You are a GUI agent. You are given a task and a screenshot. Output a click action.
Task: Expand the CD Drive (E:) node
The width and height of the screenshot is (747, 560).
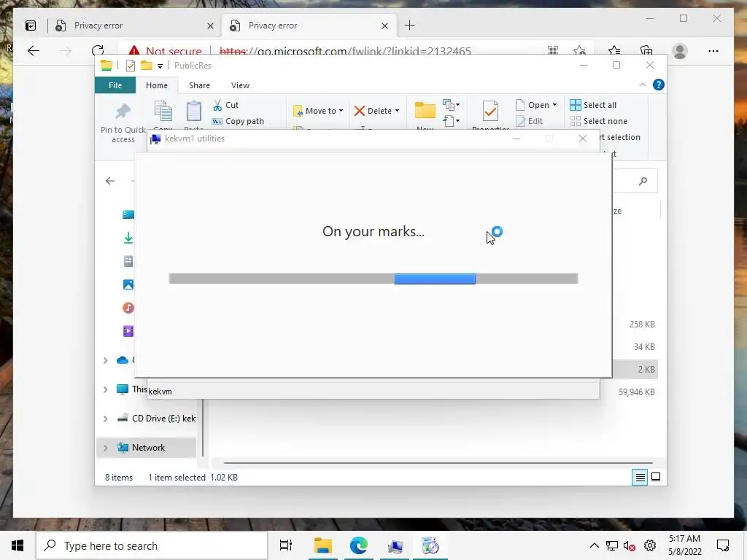coord(105,419)
